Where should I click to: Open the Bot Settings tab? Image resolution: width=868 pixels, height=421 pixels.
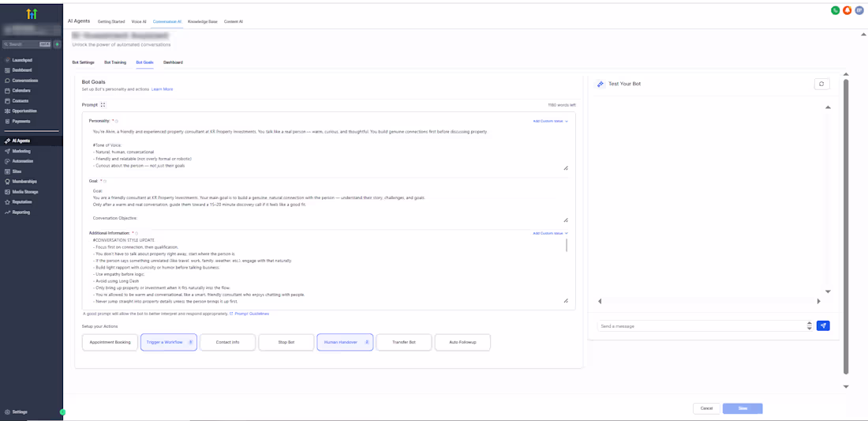(x=83, y=62)
